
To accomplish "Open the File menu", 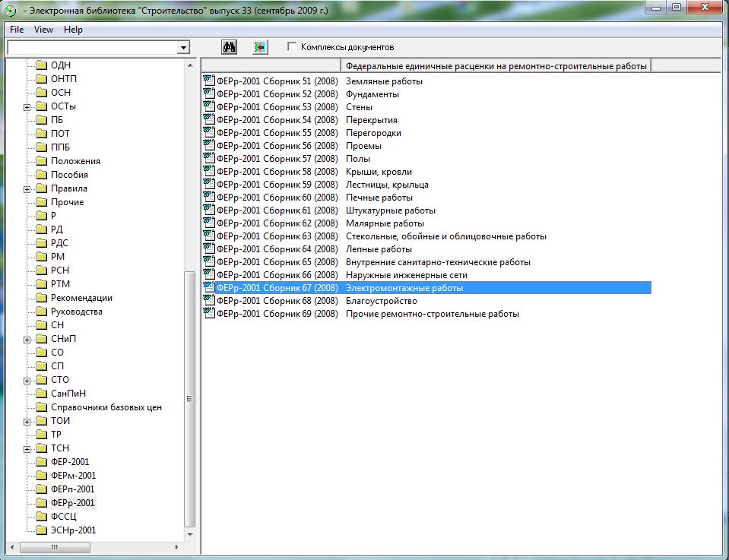I will tap(17, 30).
